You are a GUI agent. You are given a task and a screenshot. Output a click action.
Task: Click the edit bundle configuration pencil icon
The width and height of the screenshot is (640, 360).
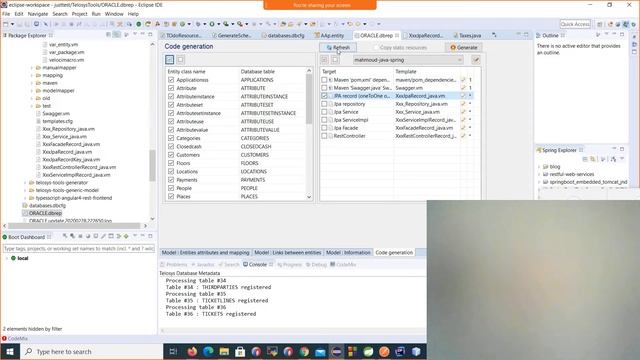coord(476,60)
